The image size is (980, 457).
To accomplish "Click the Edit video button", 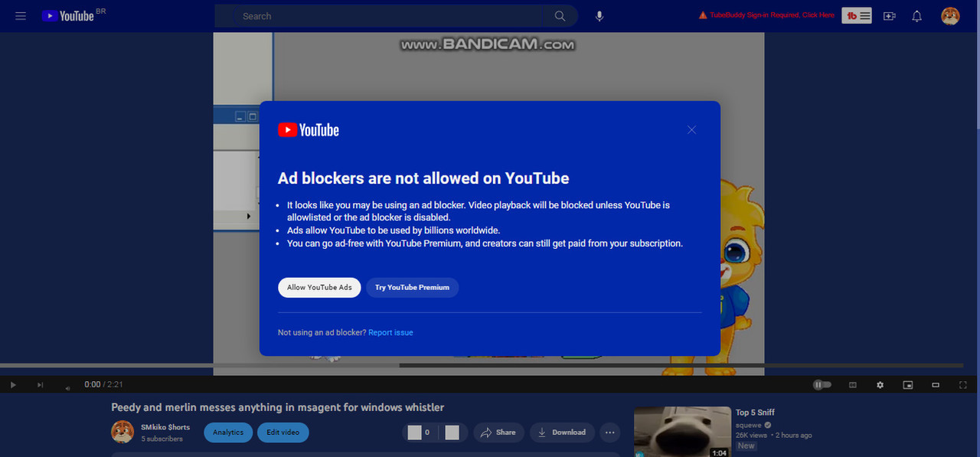I will (283, 433).
